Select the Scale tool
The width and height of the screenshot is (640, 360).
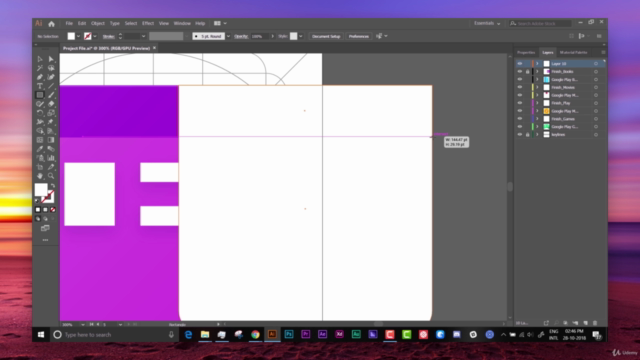coord(51,113)
